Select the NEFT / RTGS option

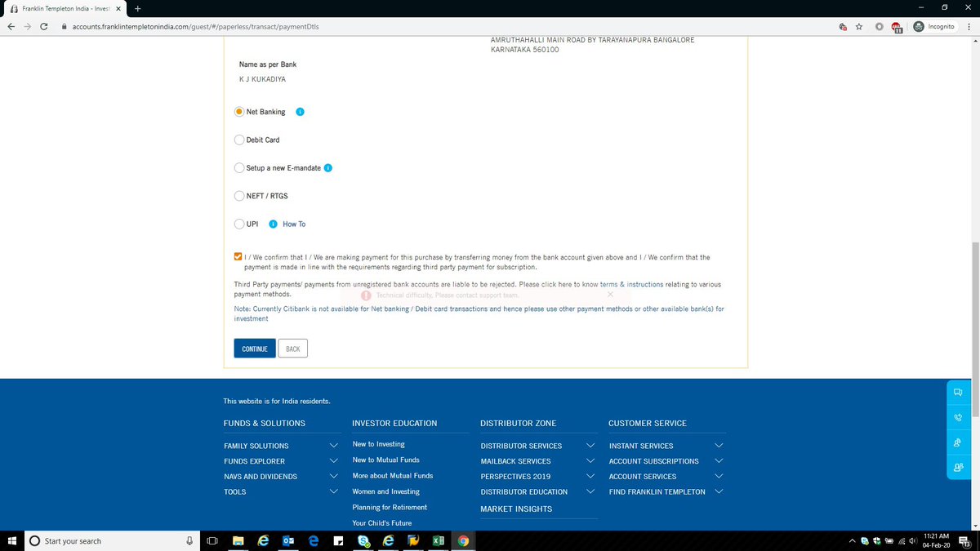click(239, 196)
